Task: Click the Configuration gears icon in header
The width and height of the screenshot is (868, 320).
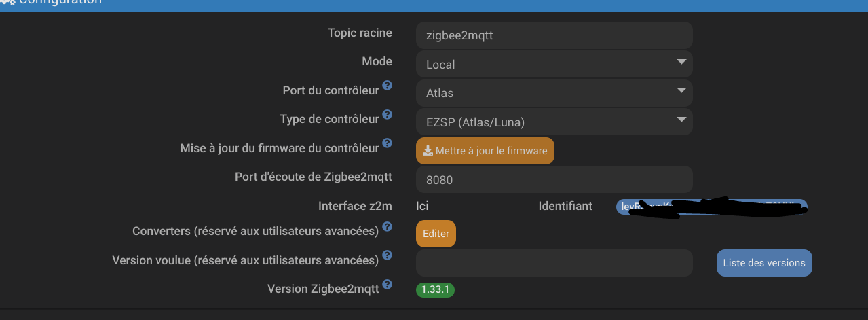Action: pos(8,2)
